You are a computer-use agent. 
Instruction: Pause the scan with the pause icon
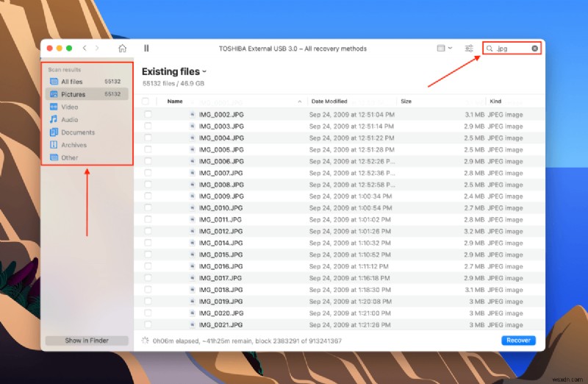coord(146,48)
